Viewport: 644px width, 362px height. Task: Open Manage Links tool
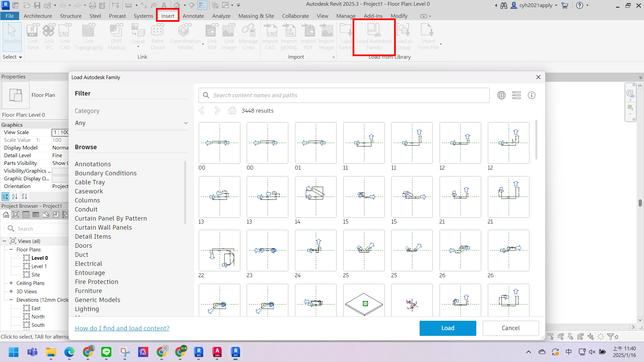(248, 37)
